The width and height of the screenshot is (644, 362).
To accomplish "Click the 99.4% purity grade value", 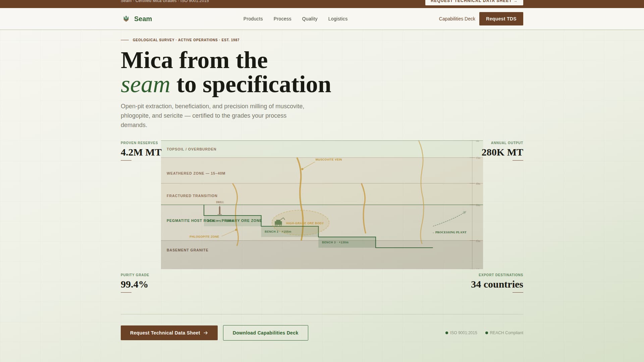I will click(134, 284).
